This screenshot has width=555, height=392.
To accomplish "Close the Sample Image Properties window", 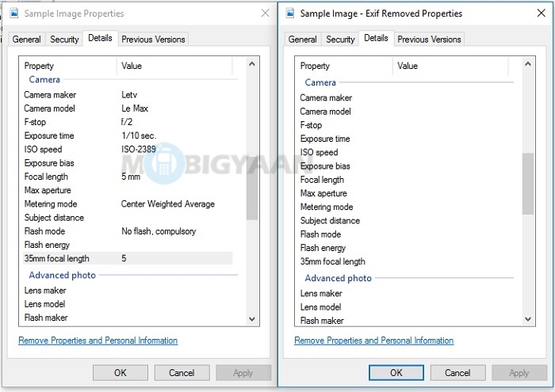I will coord(265,13).
